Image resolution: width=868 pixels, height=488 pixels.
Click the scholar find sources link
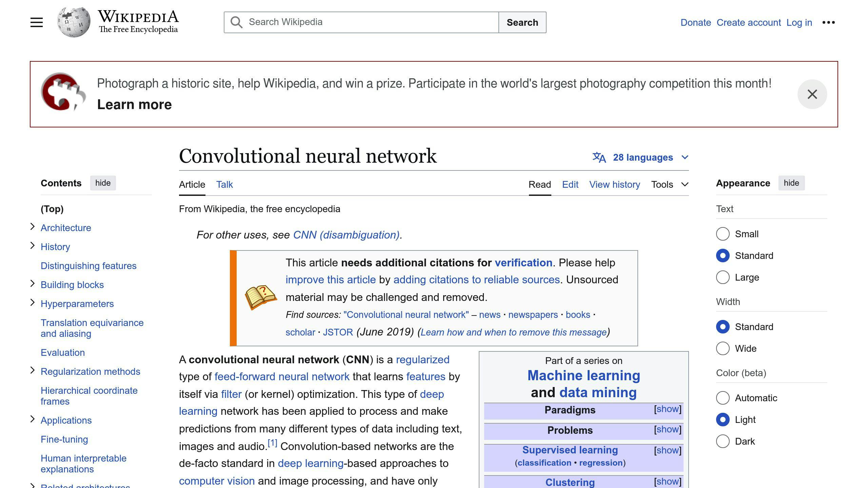coord(300,332)
